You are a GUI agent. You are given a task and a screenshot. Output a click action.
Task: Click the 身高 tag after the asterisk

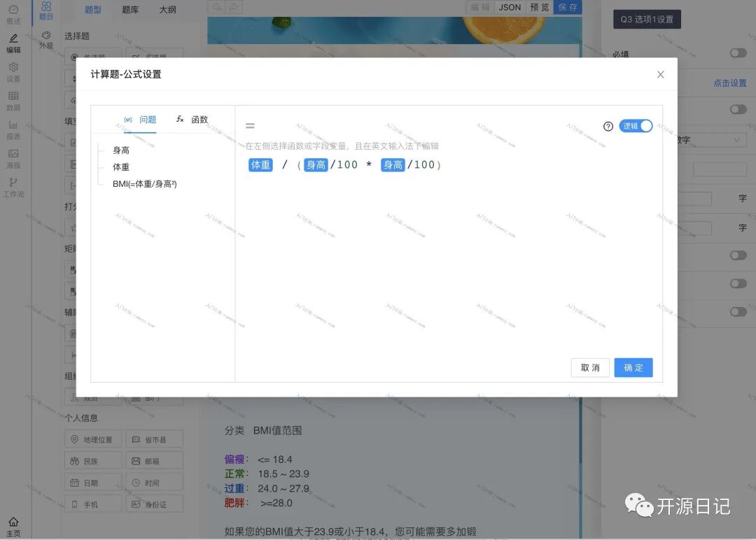click(393, 165)
